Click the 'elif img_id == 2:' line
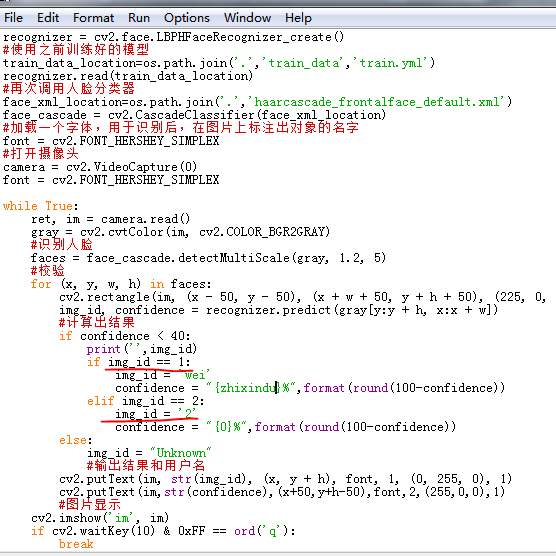Viewport: 556px width, 556px height. tap(146, 401)
